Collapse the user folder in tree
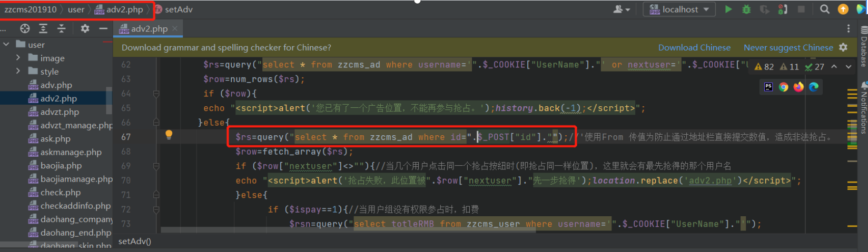Image resolution: width=868 pixels, height=252 pixels. 6,45
